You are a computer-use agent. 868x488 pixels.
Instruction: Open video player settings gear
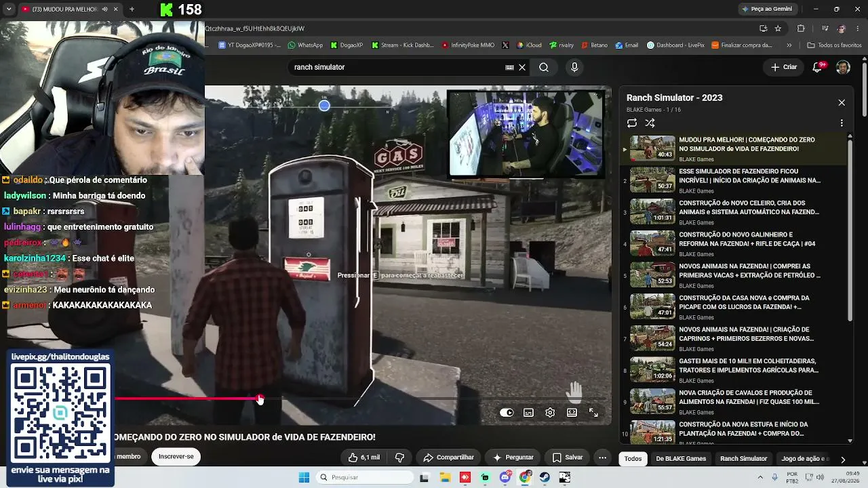point(550,412)
